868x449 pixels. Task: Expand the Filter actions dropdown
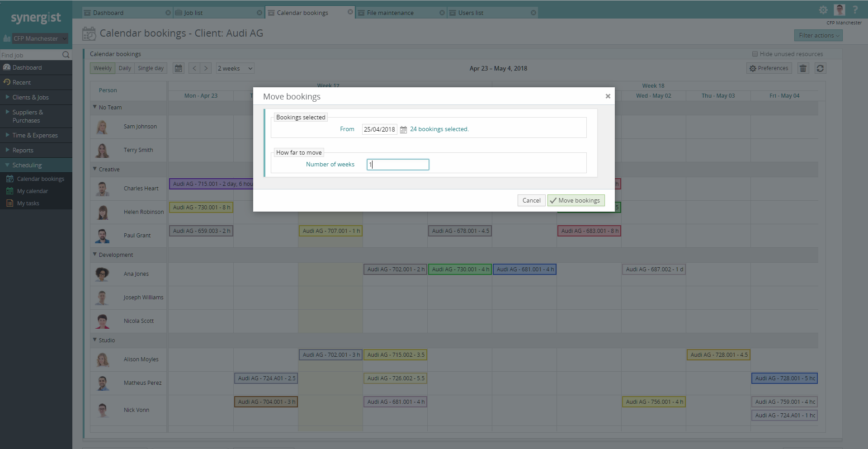pyautogui.click(x=818, y=35)
